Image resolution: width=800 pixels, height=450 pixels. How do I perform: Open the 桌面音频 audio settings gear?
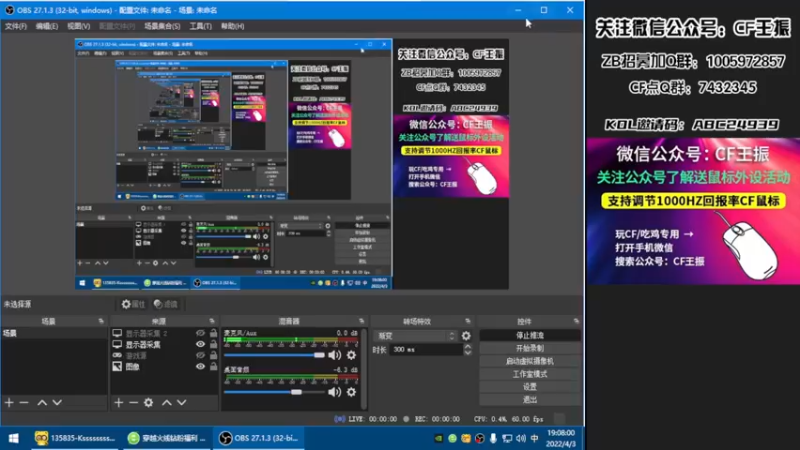[352, 392]
